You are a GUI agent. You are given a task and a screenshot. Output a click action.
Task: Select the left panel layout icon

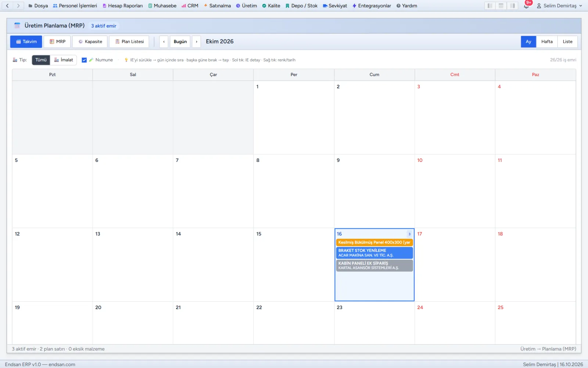(x=490, y=6)
